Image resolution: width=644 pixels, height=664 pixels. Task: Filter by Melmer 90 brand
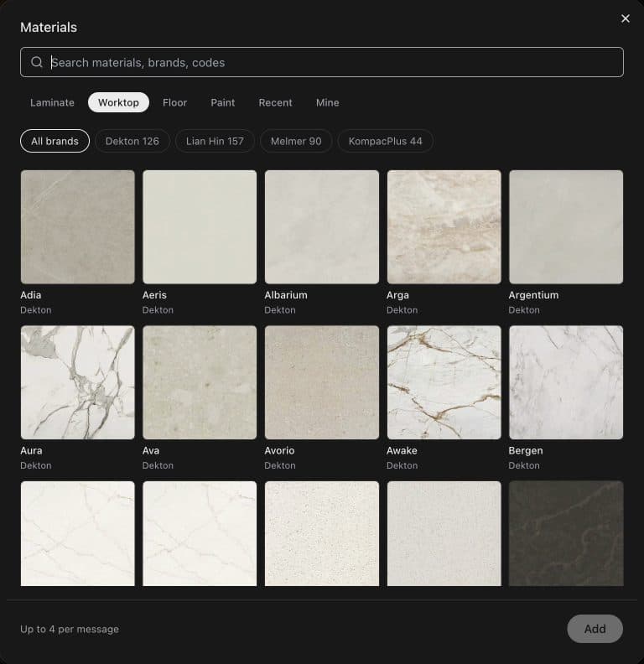coord(296,141)
